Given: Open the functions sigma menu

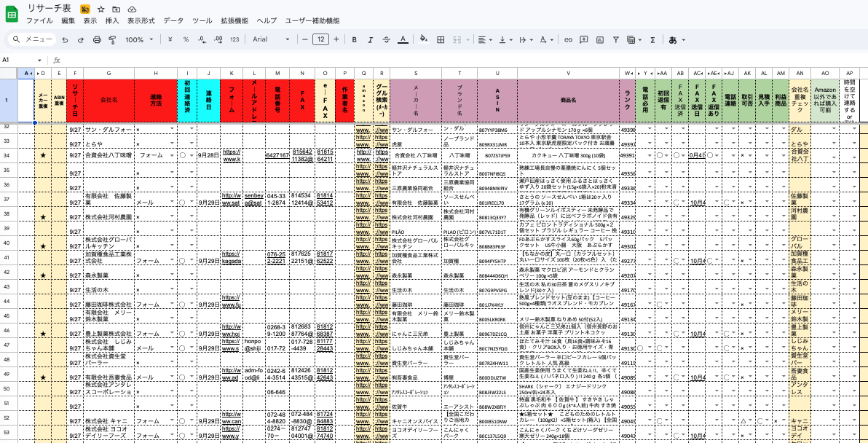Looking at the screenshot, I should point(652,40).
